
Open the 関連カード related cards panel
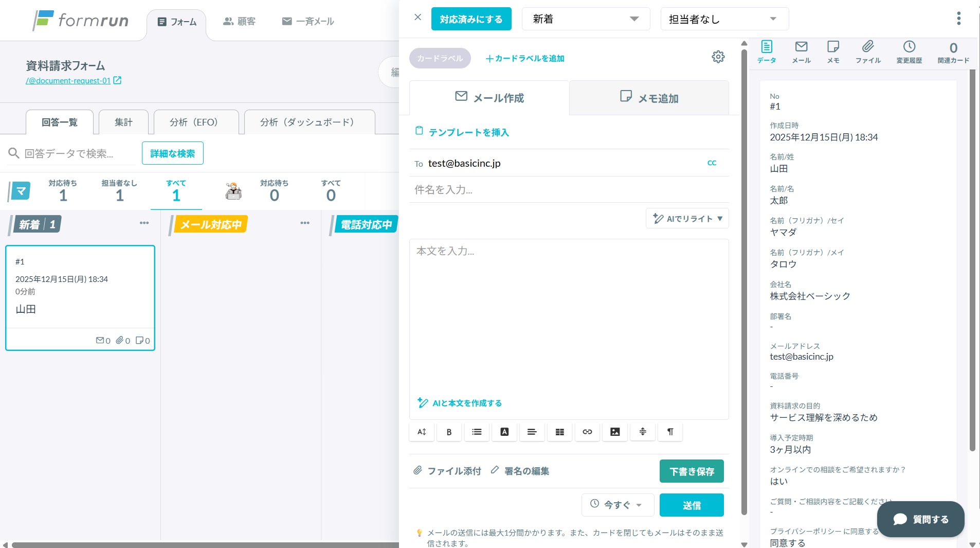tap(952, 51)
